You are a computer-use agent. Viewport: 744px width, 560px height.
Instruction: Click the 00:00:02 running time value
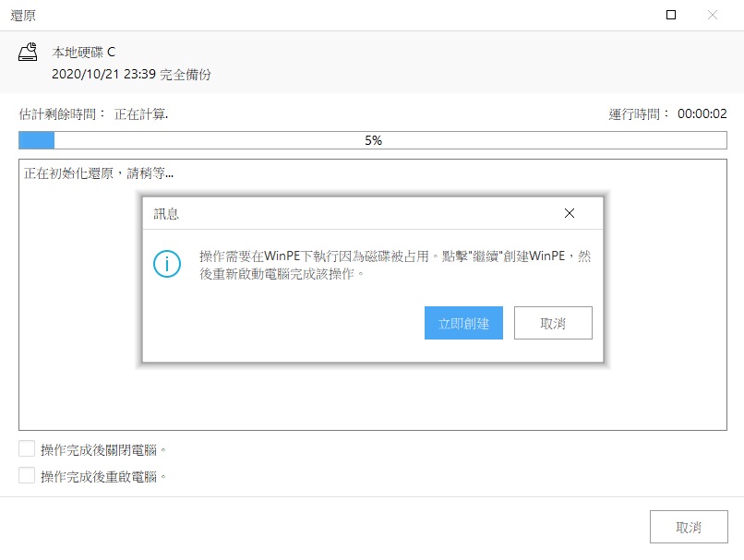pyautogui.click(x=702, y=113)
